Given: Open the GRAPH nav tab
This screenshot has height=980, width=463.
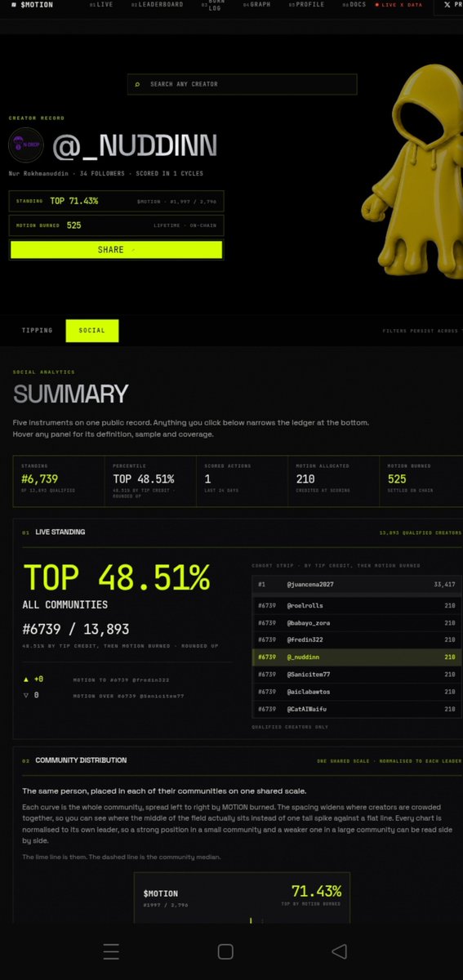Looking at the screenshot, I should click(256, 5).
